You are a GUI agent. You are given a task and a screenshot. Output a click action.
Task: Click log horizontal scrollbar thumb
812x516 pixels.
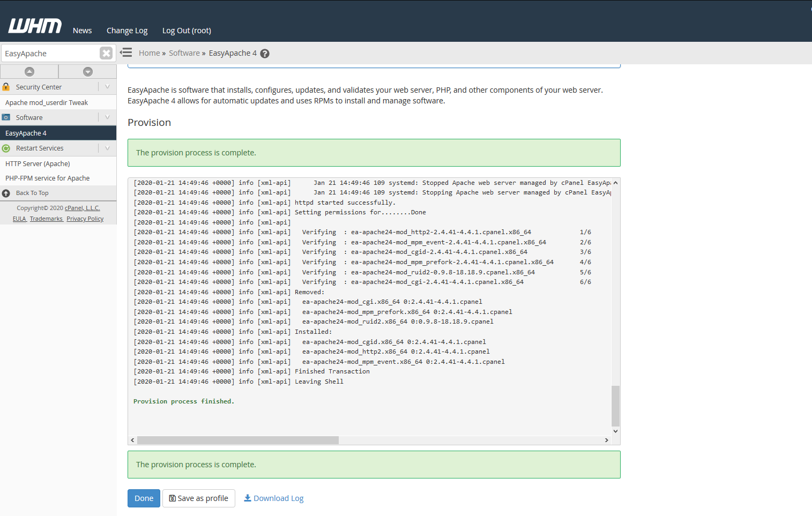(238, 440)
